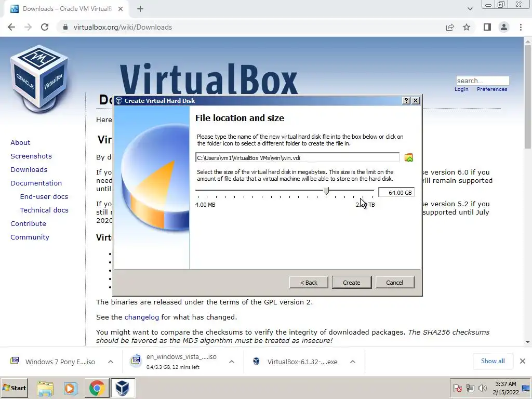Click the Chrome address bar URL
This screenshot has height=399, width=532.
(x=123, y=27)
